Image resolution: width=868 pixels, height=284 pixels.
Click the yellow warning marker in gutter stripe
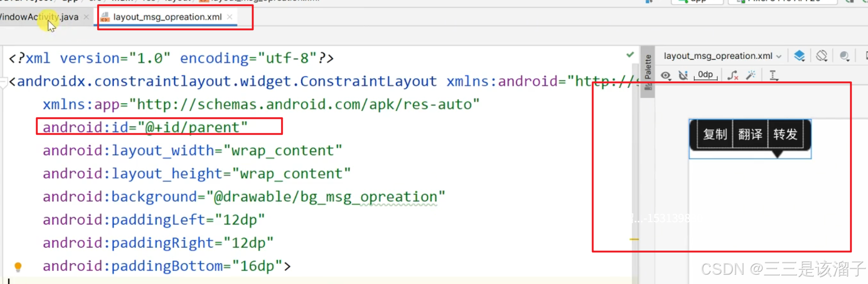tap(634, 239)
